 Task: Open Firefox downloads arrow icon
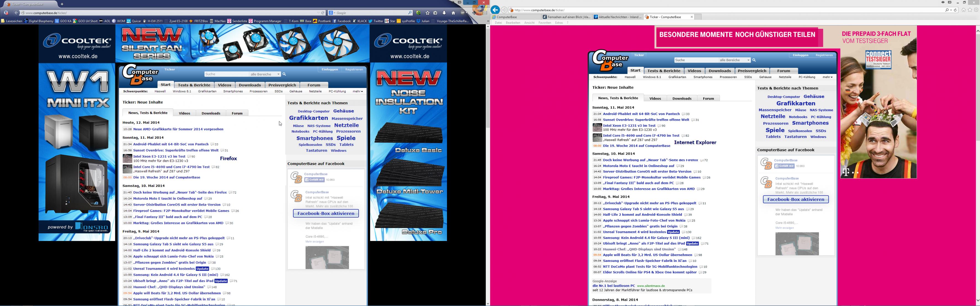[x=444, y=13]
